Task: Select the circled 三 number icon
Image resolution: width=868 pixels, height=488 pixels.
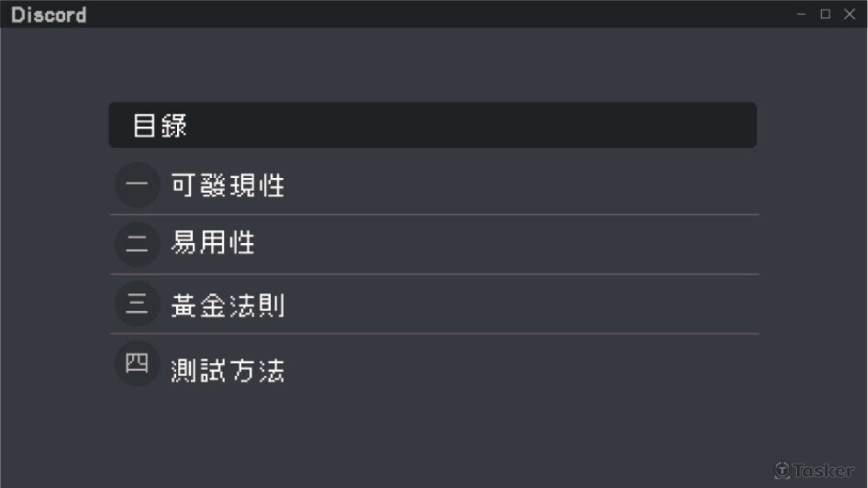Action: (137, 304)
